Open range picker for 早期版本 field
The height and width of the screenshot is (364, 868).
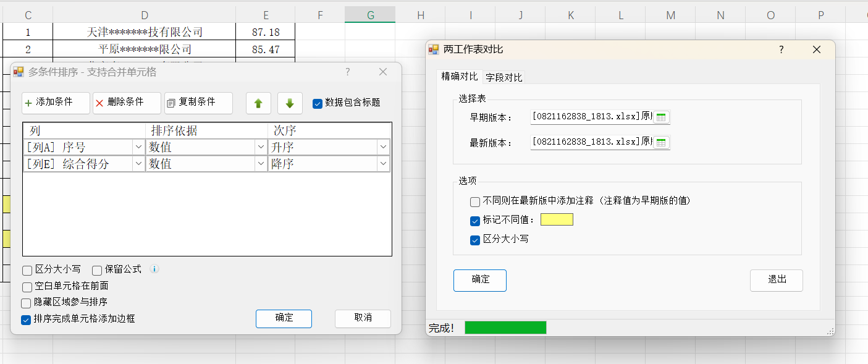point(662,117)
